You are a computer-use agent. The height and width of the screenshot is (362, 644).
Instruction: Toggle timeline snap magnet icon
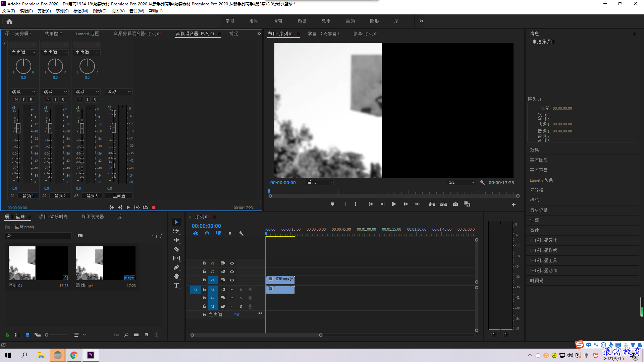[x=207, y=233]
